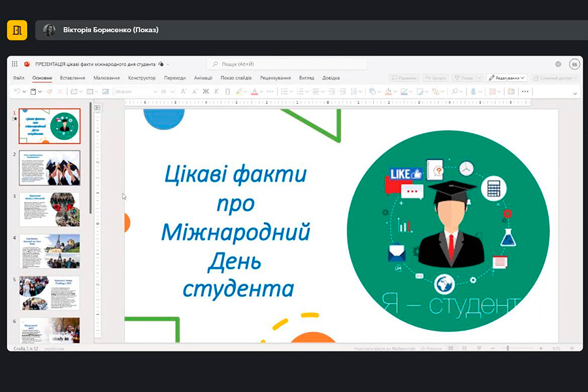588x392 pixels.
Task: Switch to the Вставлення tab
Action: pos(73,78)
